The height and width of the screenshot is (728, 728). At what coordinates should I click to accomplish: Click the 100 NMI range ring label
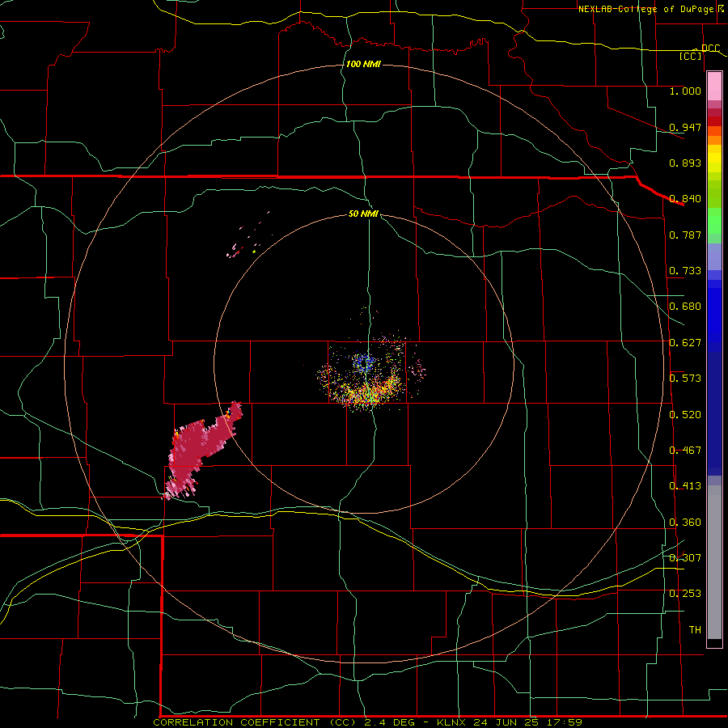click(x=363, y=64)
